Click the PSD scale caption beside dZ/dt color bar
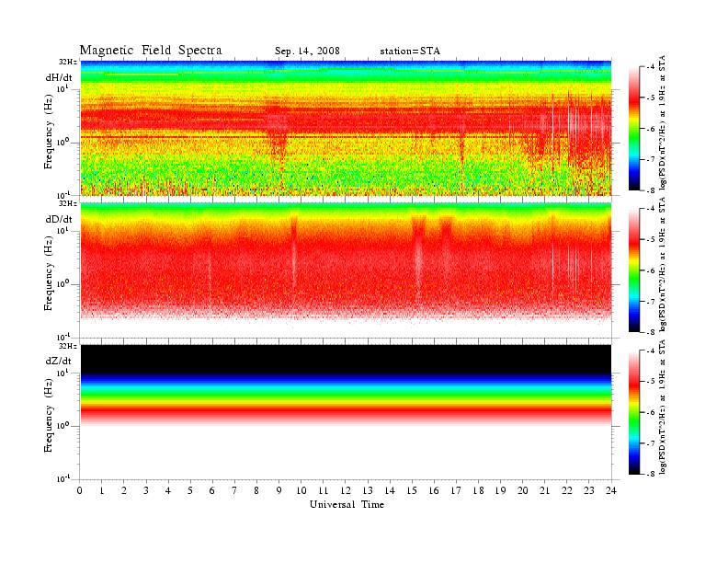 point(663,407)
